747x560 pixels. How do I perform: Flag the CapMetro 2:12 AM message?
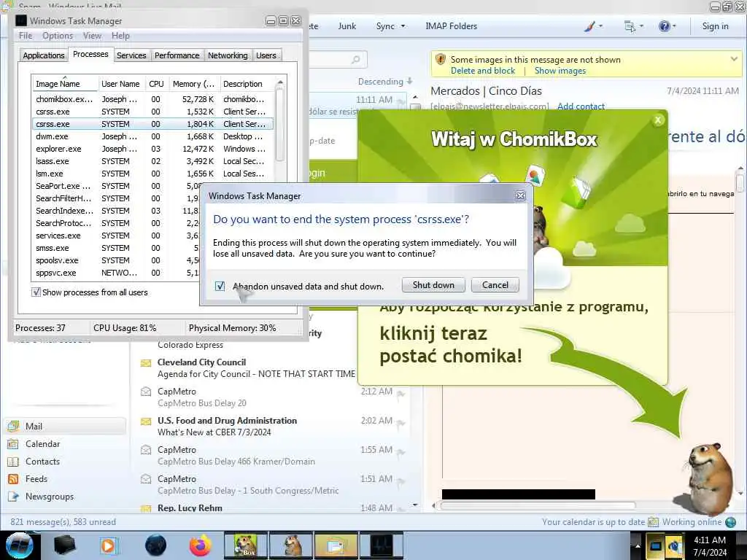click(x=401, y=394)
